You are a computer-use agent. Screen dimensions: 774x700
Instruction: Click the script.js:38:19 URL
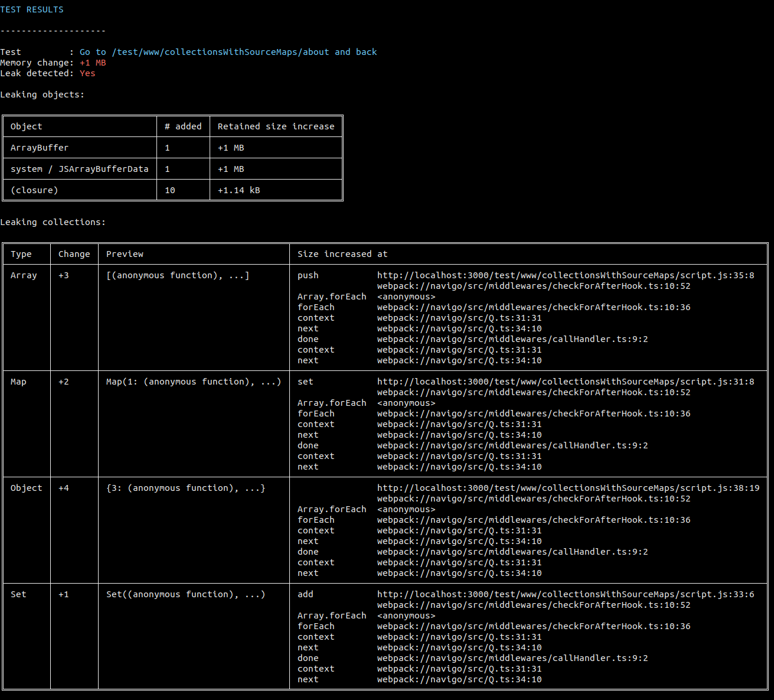tap(569, 488)
